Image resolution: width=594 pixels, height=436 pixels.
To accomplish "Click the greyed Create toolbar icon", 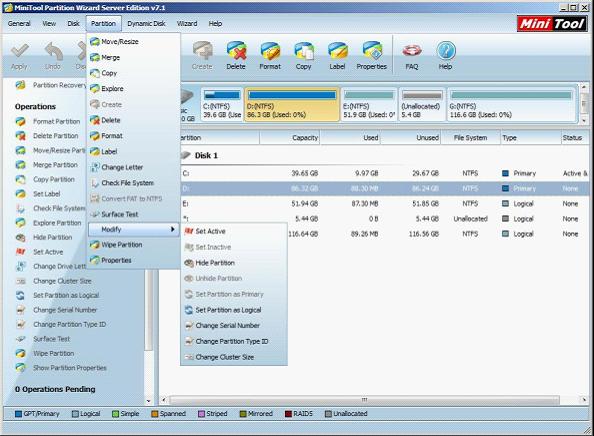I will (202, 55).
